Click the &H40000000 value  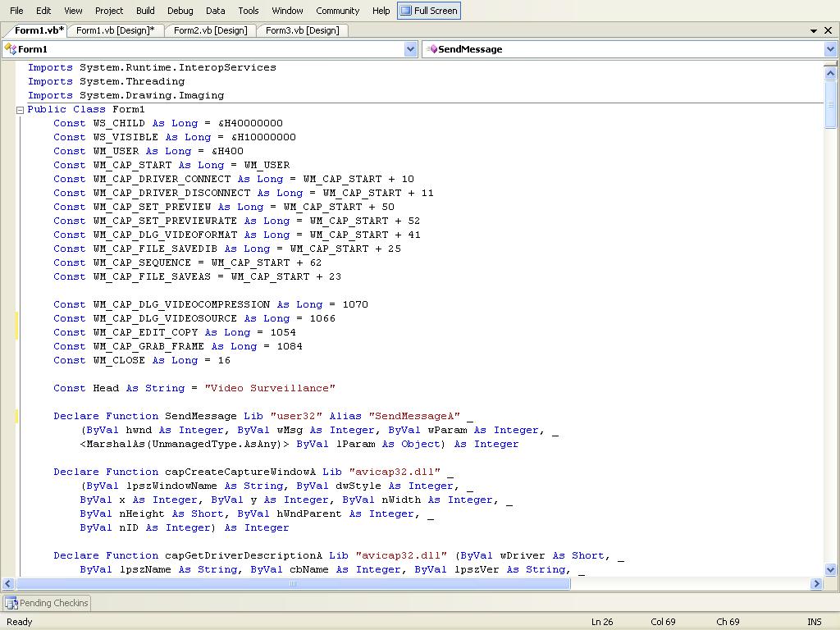pyautogui.click(x=250, y=124)
